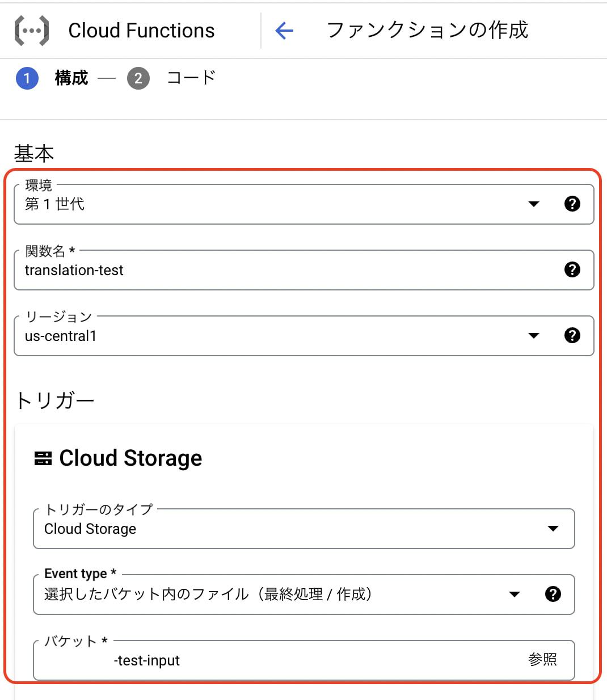Image resolution: width=607 pixels, height=700 pixels.
Task: Click the Cloud Functions title text
Action: [141, 31]
